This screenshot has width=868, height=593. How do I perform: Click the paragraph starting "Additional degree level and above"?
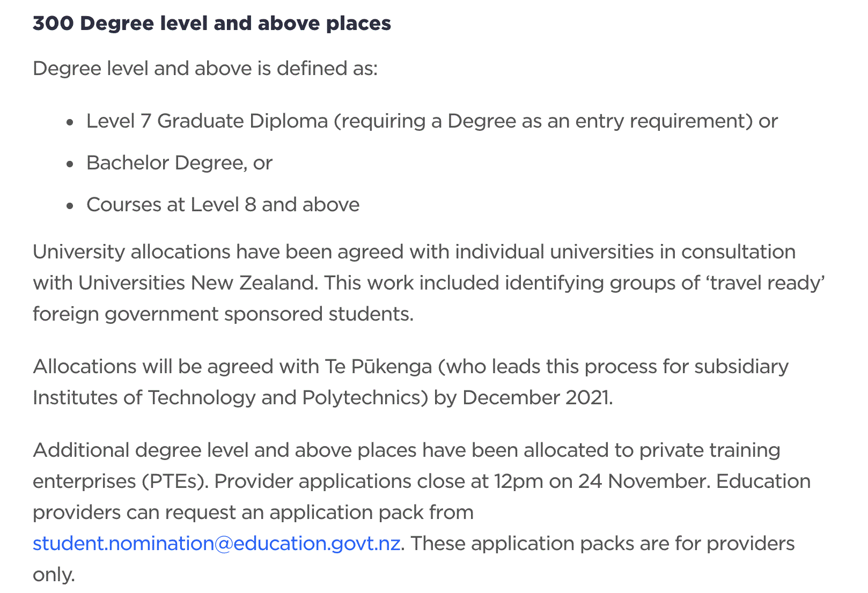[406, 450]
